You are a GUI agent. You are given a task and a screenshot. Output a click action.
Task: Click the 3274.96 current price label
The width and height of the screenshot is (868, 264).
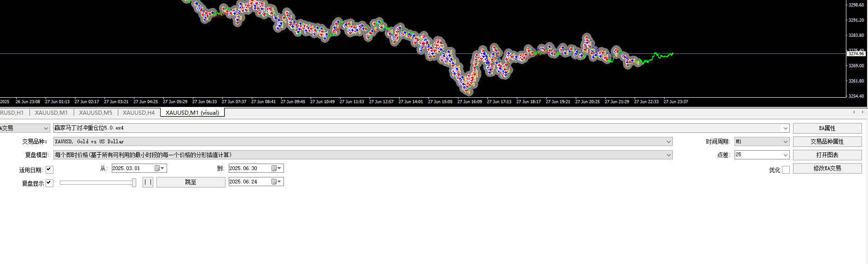856,54
